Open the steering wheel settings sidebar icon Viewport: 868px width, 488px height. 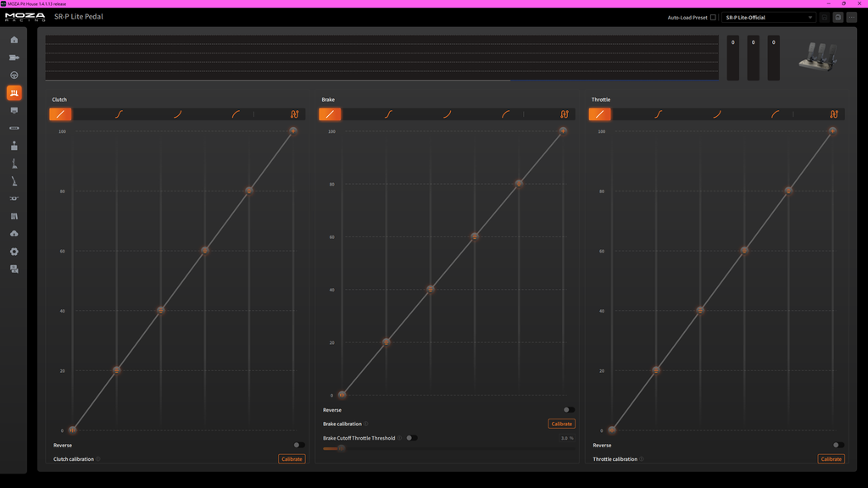pyautogui.click(x=14, y=75)
